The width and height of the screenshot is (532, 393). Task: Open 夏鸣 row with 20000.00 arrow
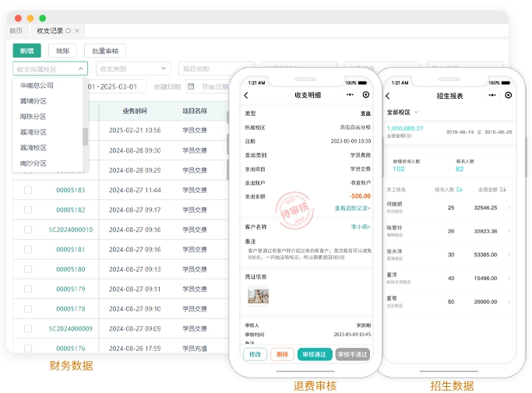pos(509,302)
